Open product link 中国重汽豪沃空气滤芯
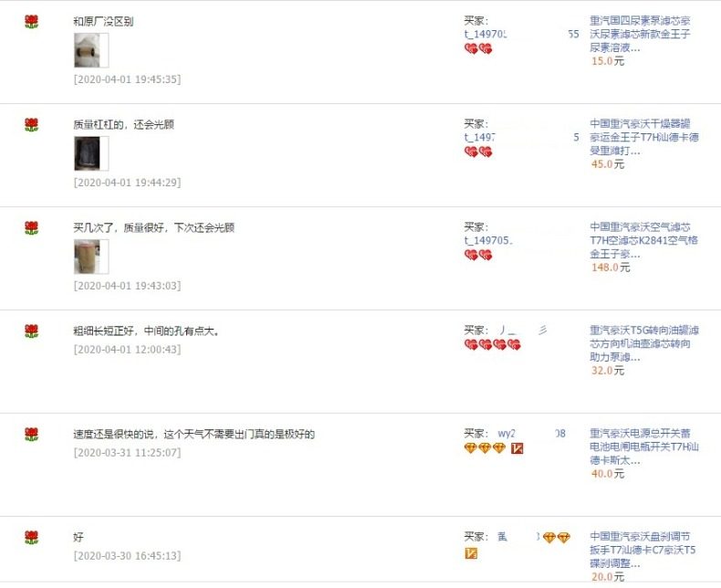Screen dimensions: 721x588 (x=643, y=240)
